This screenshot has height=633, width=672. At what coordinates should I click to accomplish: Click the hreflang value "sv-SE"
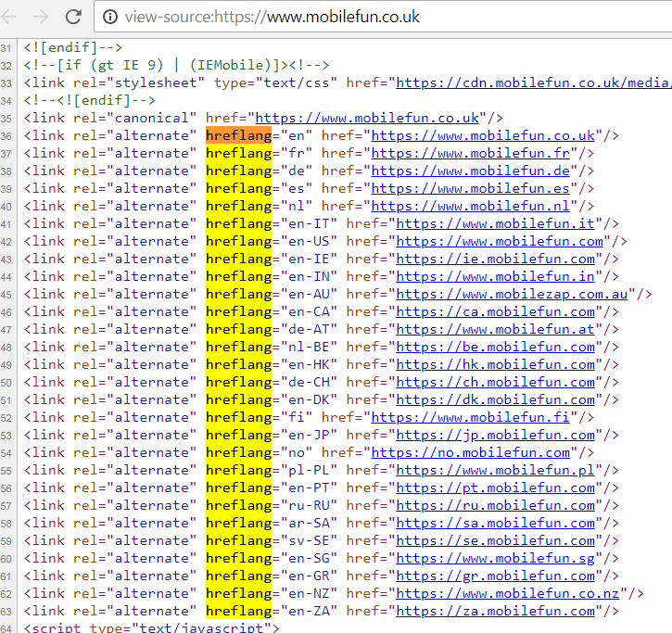coord(309,540)
